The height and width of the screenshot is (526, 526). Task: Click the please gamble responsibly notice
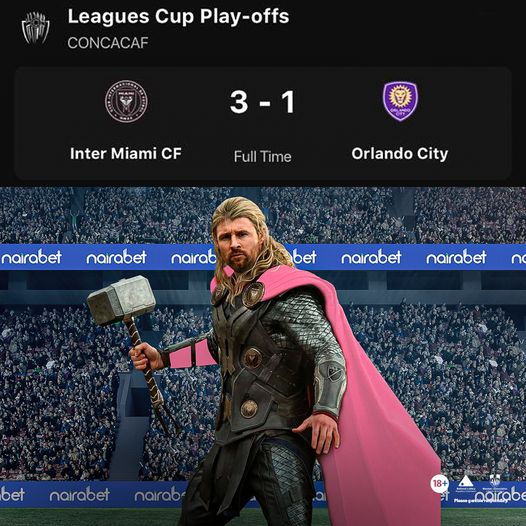click(480, 501)
